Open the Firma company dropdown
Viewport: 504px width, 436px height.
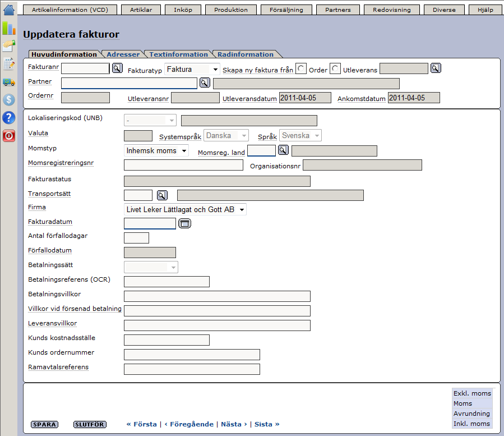(185, 209)
